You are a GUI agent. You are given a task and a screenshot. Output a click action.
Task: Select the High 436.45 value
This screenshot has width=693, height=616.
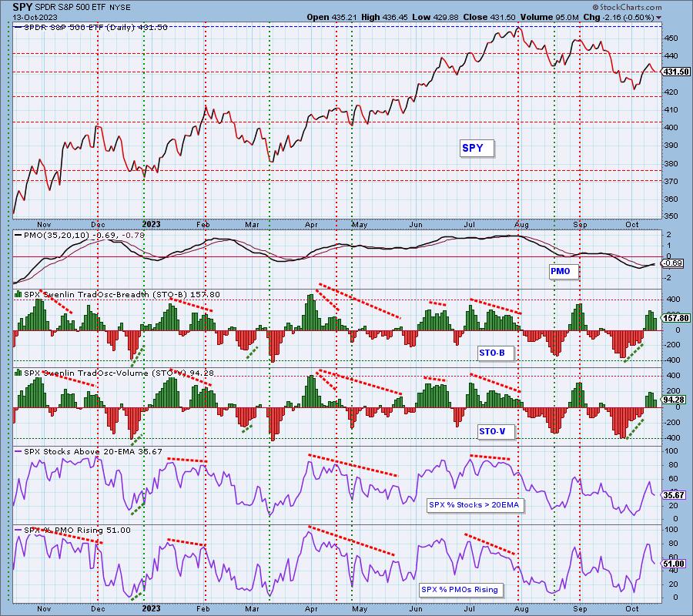pos(384,17)
